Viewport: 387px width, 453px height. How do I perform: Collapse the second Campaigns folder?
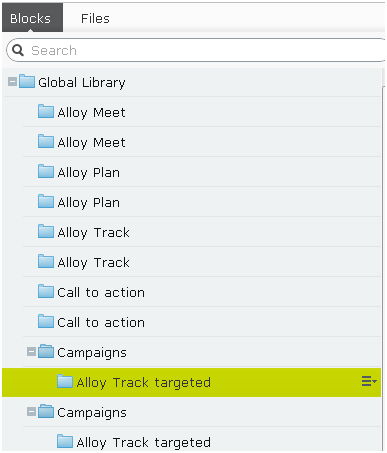click(x=31, y=412)
